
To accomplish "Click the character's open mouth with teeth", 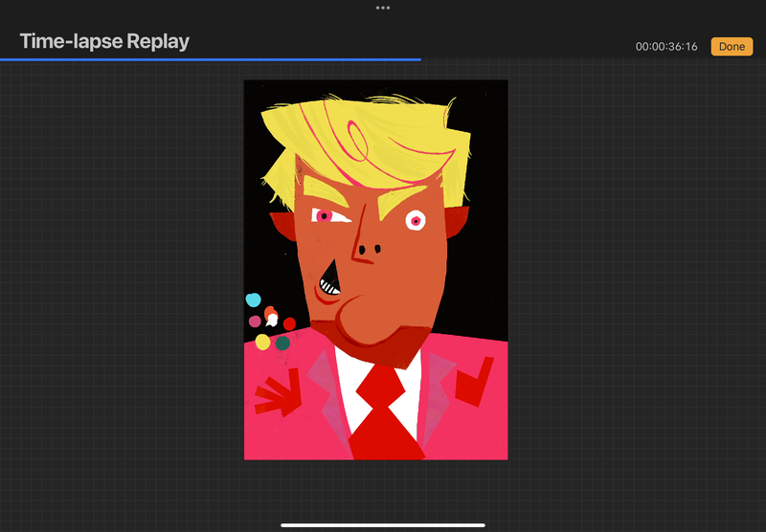I will (x=328, y=281).
